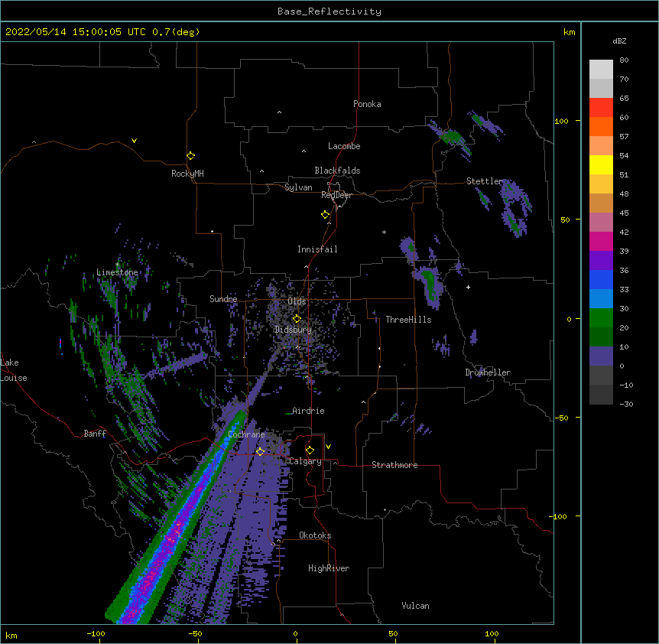Viewport: 659px width, 644px height.
Task: Click the Drumheller label
Action: point(488,372)
